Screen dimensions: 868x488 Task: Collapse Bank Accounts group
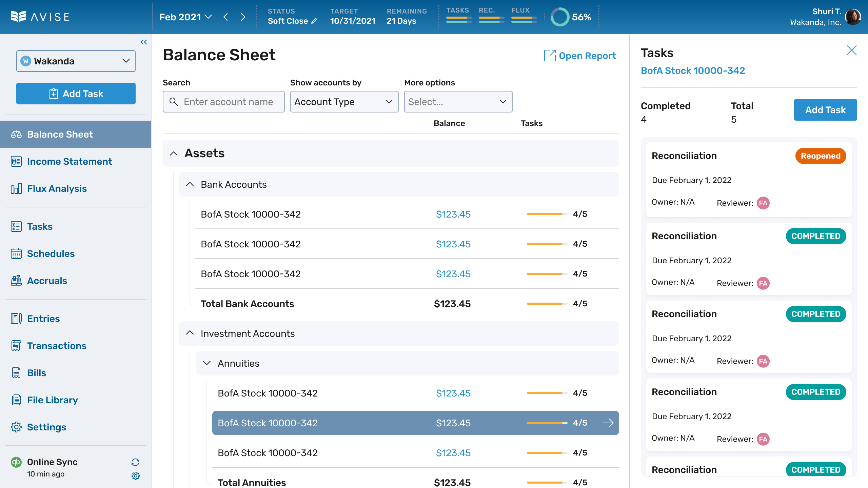coord(190,184)
